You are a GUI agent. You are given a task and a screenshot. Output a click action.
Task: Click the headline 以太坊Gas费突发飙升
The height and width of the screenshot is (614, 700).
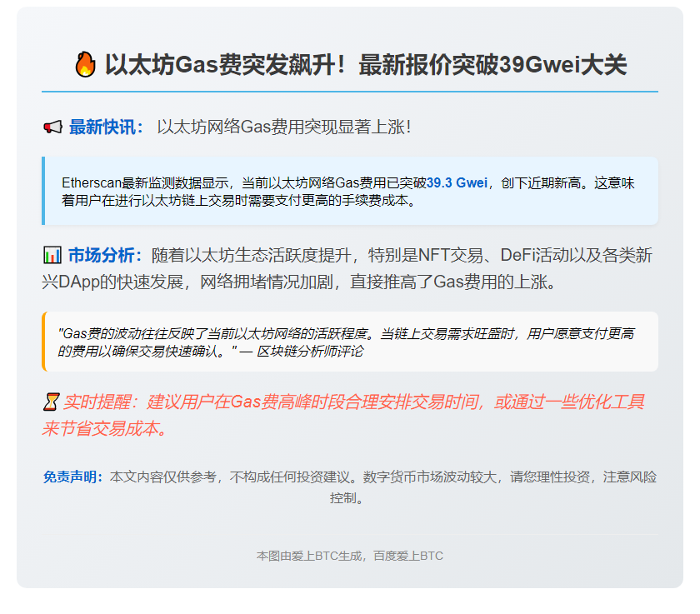pos(227,65)
